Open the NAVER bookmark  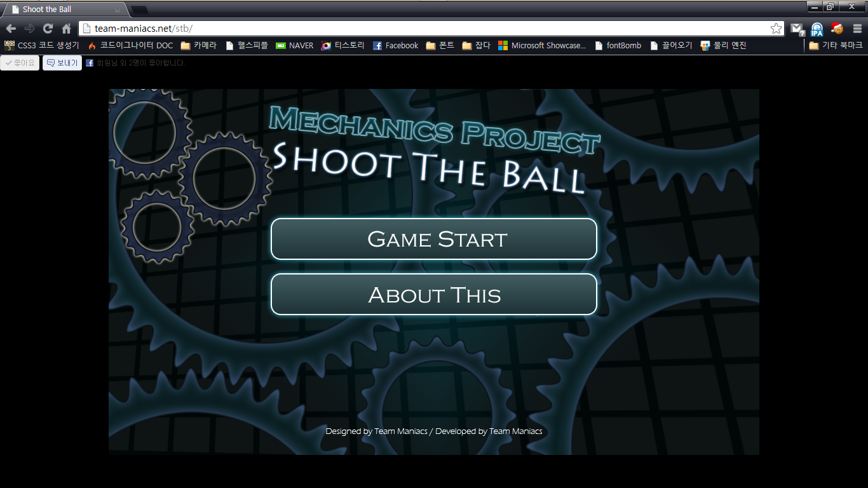295,46
